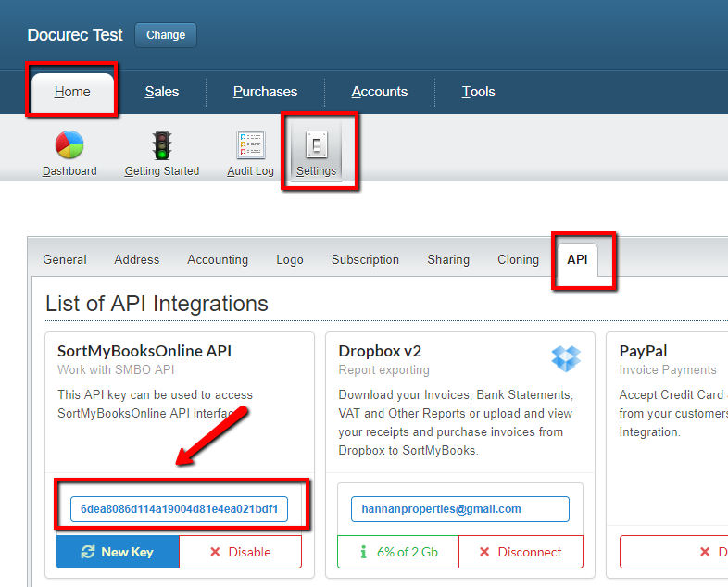Open the Sales menu
The image size is (728, 587).
pyautogui.click(x=162, y=92)
